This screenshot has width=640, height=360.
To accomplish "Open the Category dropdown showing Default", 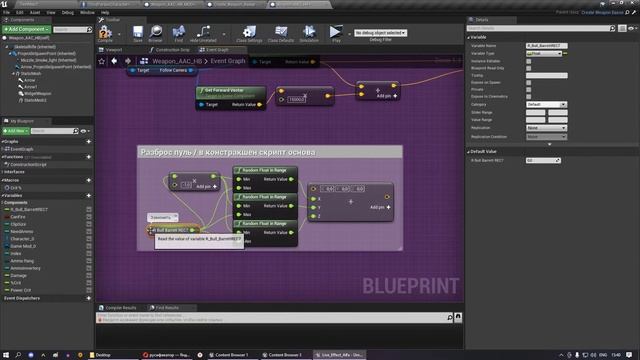I will [x=547, y=104].
